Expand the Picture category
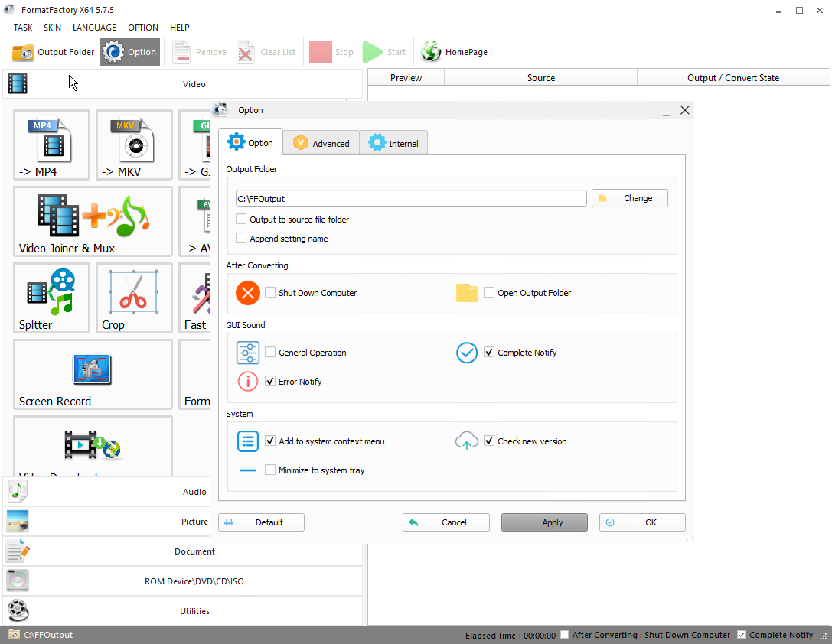The height and width of the screenshot is (644, 832). click(107, 522)
